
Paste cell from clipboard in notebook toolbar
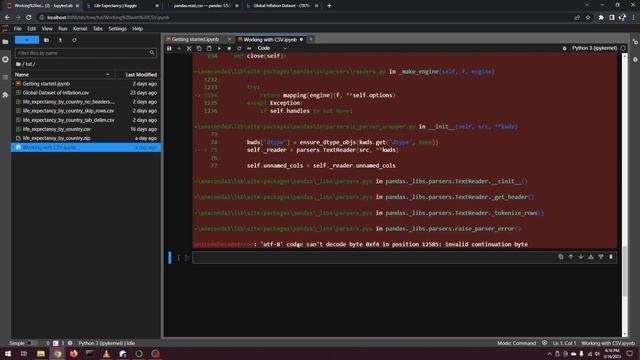209,48
